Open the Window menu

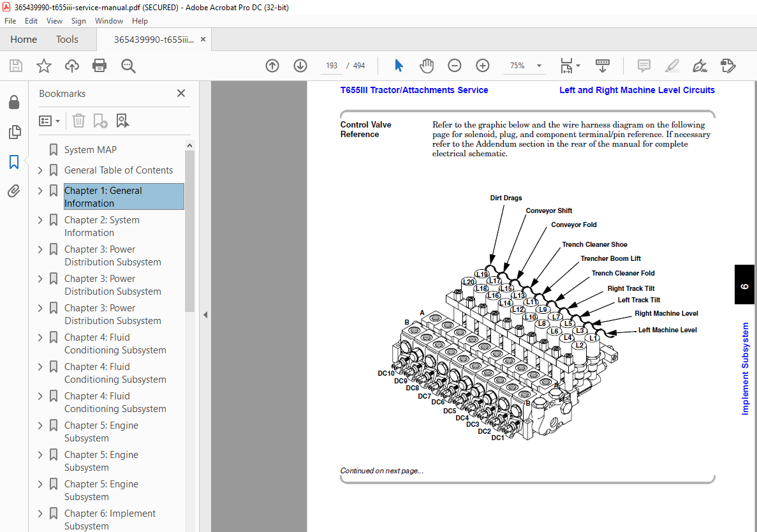coord(108,21)
